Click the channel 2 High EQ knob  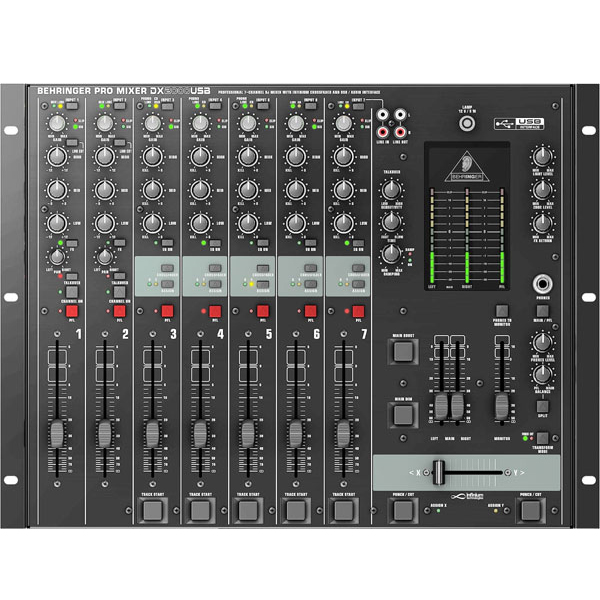[105, 157]
